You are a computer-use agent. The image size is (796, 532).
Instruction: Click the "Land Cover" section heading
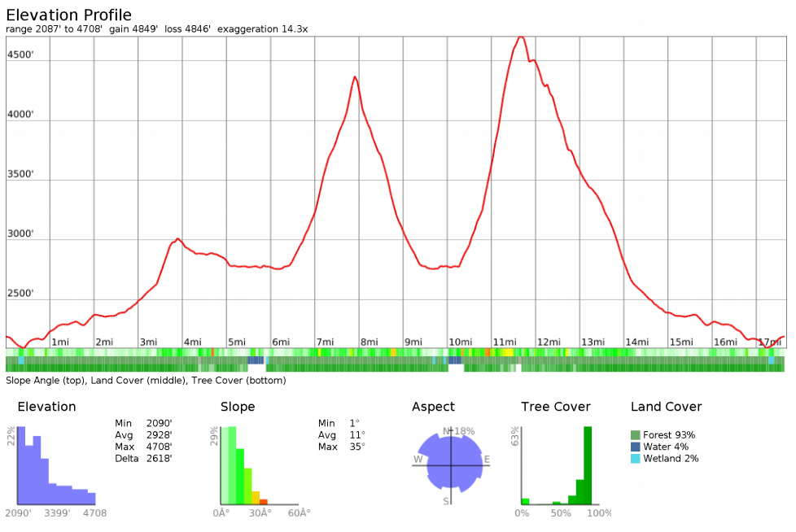(666, 407)
